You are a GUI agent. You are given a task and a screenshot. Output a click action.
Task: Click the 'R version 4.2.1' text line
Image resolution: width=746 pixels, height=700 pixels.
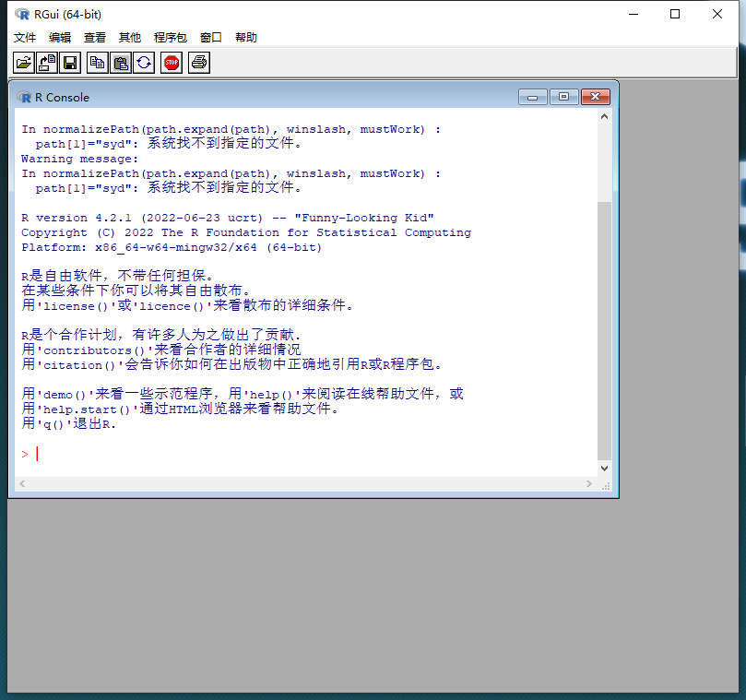click(x=228, y=218)
